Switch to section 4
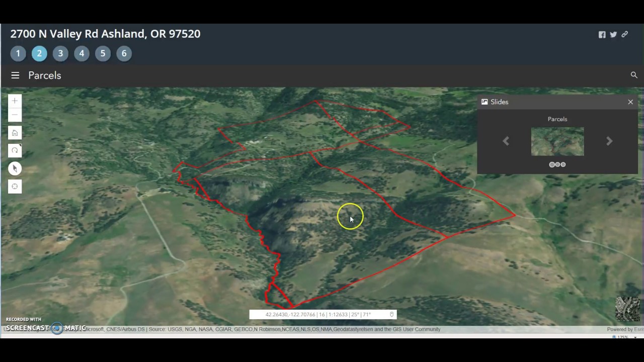 click(x=82, y=53)
